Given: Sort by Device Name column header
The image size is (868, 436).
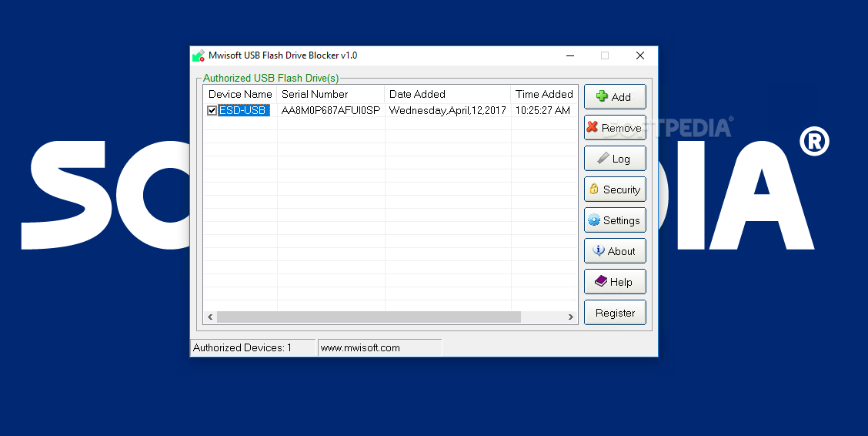Looking at the screenshot, I should [x=239, y=94].
